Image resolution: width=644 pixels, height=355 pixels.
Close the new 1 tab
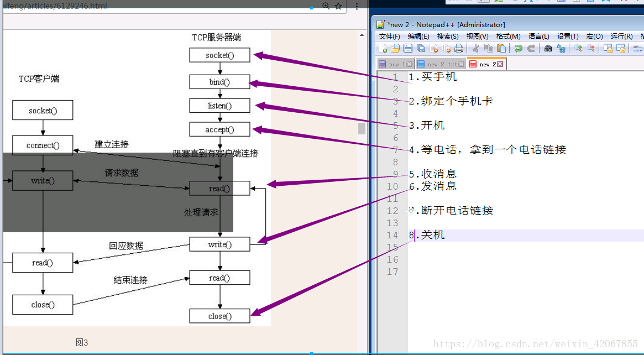click(x=409, y=64)
